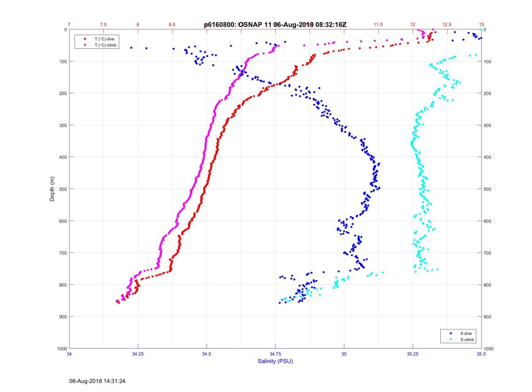Select temperature tick label '11.5'
532x392 pixels.
(x=378, y=24)
